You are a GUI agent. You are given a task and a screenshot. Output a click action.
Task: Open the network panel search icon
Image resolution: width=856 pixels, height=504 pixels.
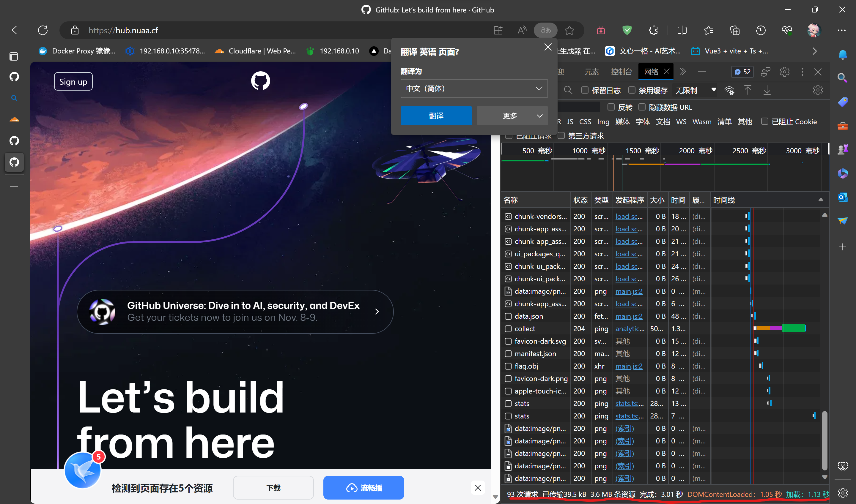[568, 90]
